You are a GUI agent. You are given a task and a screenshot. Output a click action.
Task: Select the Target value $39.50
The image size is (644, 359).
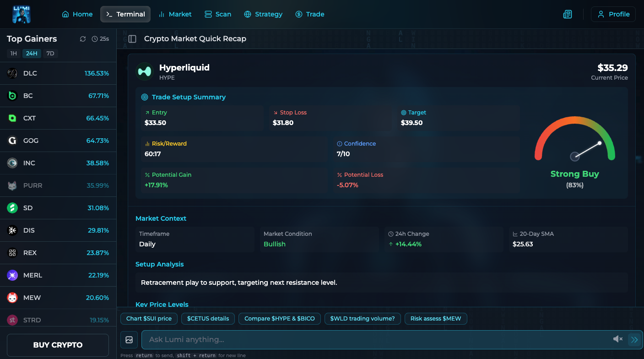(x=411, y=123)
